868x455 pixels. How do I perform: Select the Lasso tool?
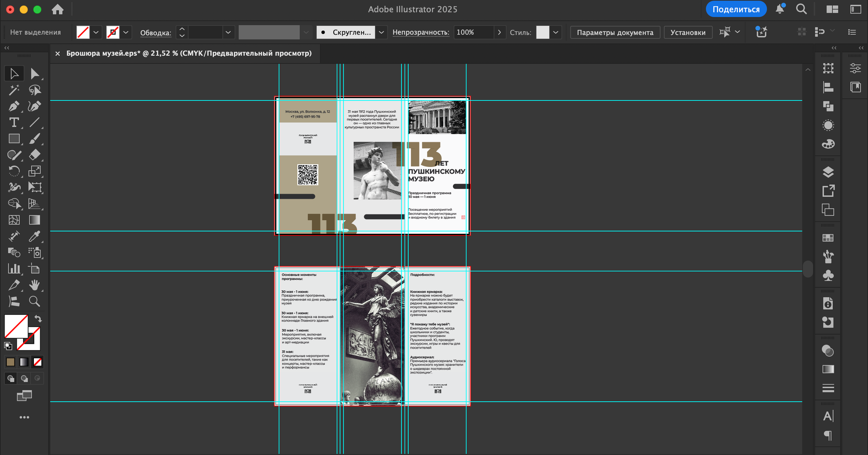point(35,90)
